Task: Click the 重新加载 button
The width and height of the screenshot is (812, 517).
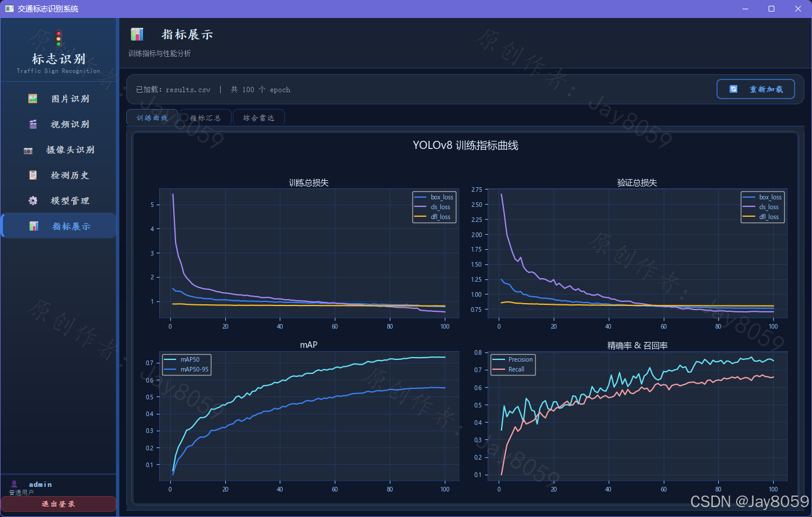Action: pos(756,89)
